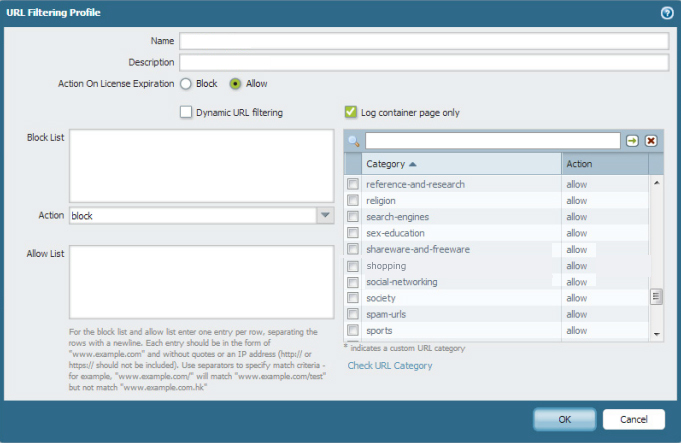Click the Category column header

click(x=385, y=163)
